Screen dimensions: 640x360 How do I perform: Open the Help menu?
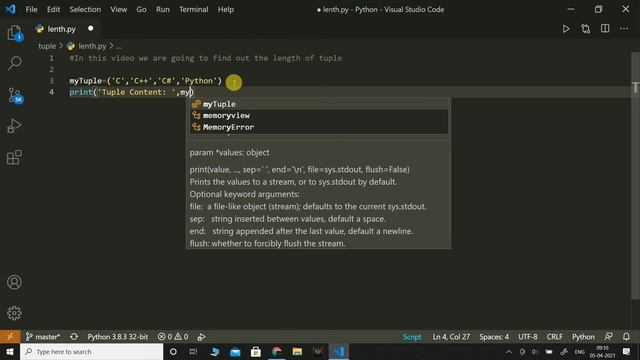[x=226, y=9]
